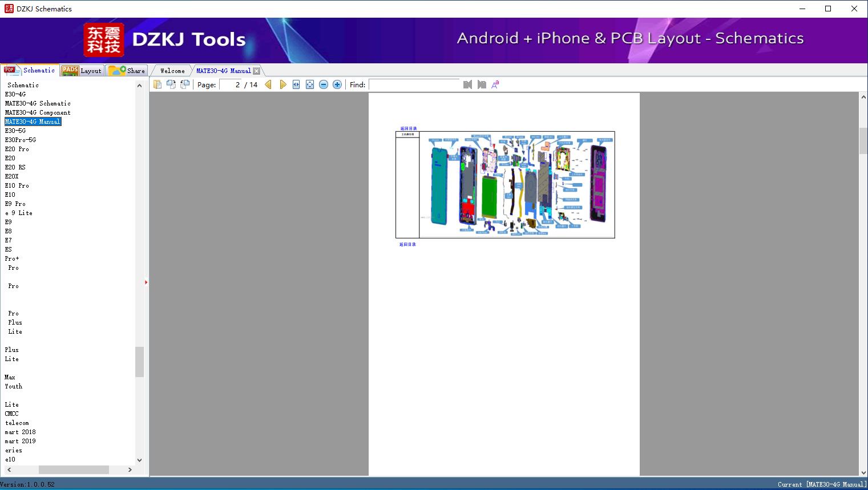Tree vertical scrollbar thumb

139,362
